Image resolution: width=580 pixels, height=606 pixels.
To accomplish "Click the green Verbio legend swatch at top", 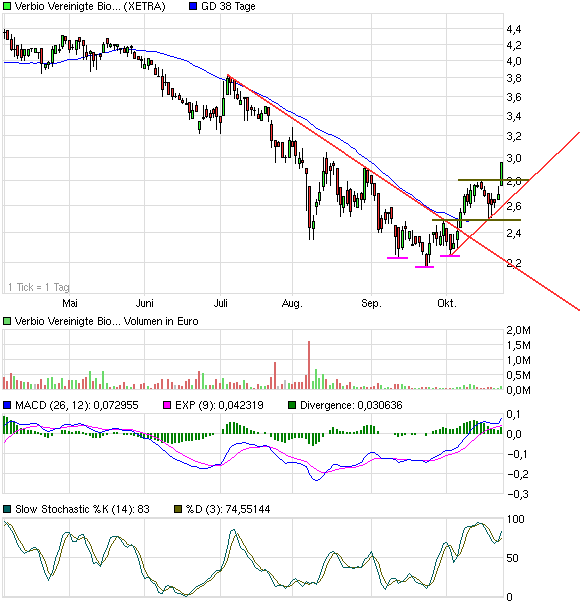I will [x=7, y=7].
